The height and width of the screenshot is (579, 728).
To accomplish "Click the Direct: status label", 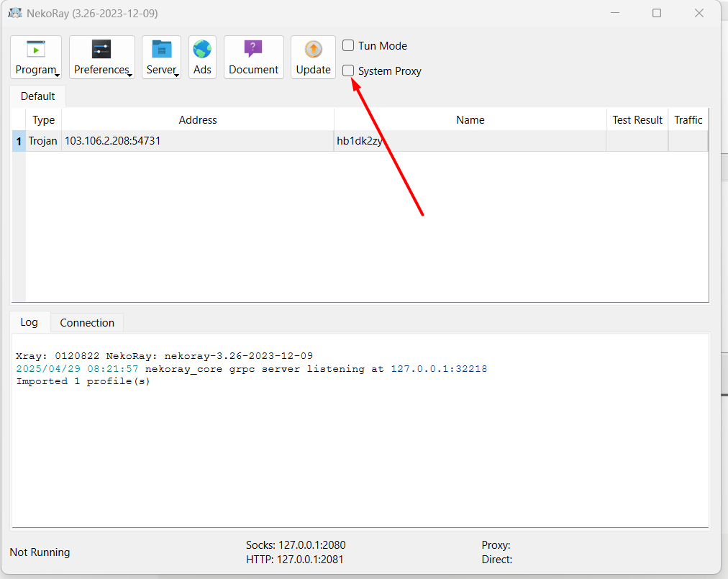I will [497, 560].
